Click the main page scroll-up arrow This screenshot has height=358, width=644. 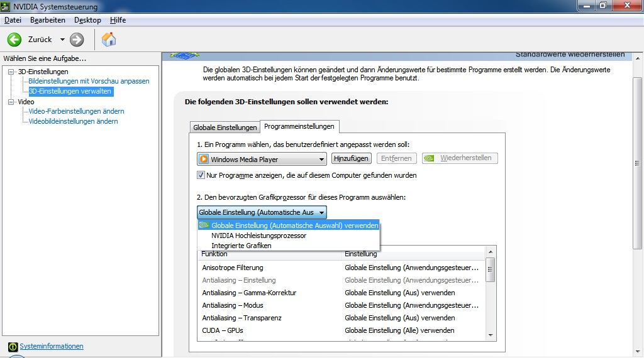point(638,58)
